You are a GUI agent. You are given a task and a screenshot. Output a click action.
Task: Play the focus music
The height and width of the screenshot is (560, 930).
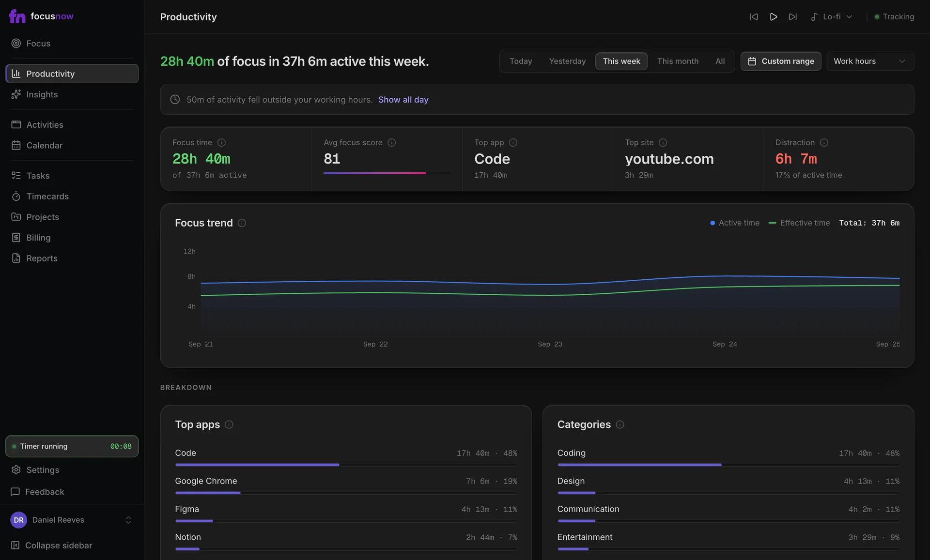point(774,17)
